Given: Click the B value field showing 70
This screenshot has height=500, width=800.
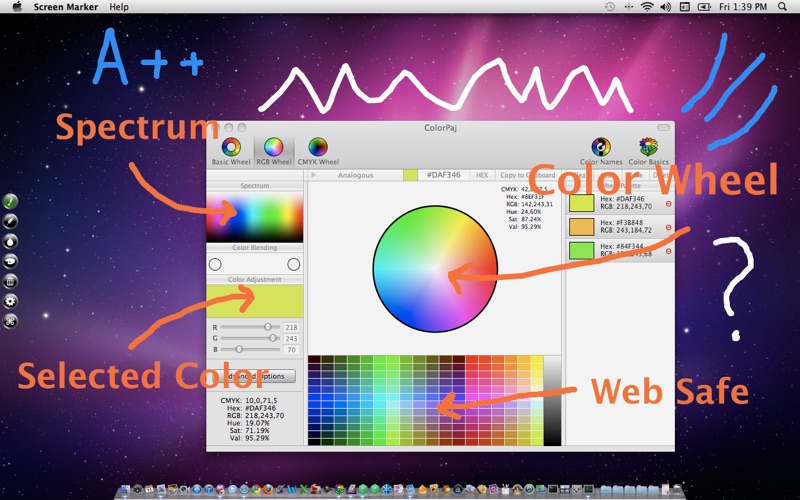Looking at the screenshot, I should tap(291, 350).
